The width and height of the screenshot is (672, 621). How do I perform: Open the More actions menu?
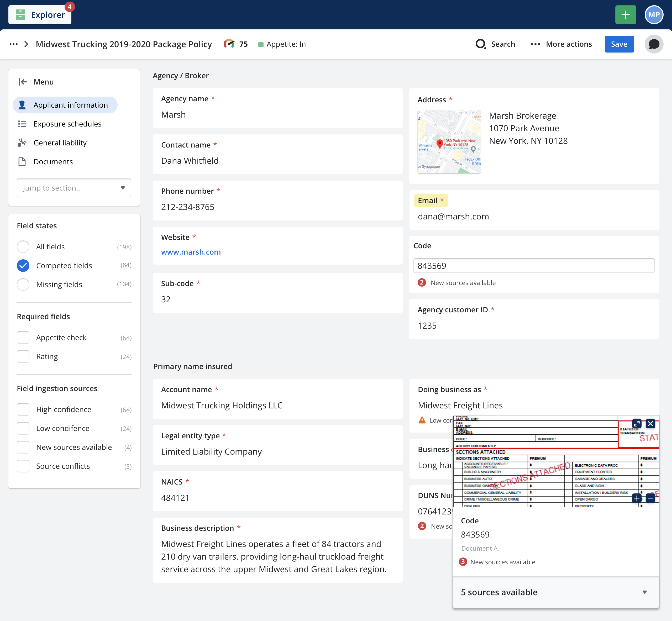click(x=561, y=44)
